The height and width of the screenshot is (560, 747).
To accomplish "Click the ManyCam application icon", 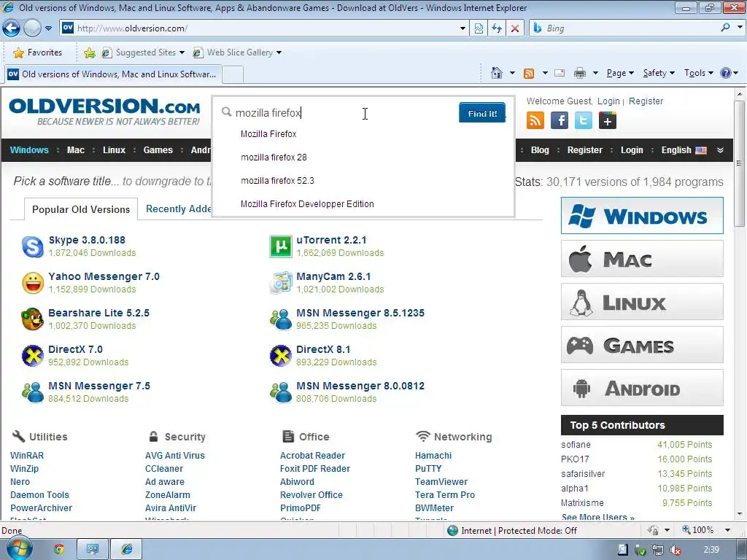I will pos(281,283).
